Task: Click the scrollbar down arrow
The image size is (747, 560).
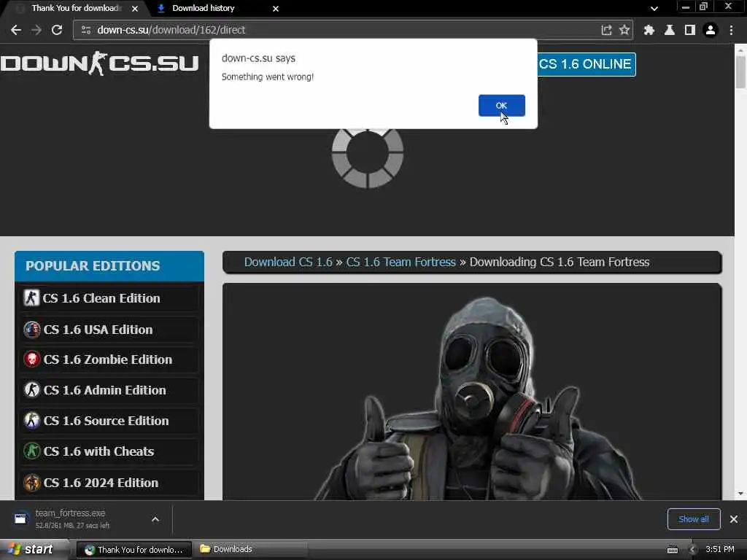Action: (x=740, y=494)
